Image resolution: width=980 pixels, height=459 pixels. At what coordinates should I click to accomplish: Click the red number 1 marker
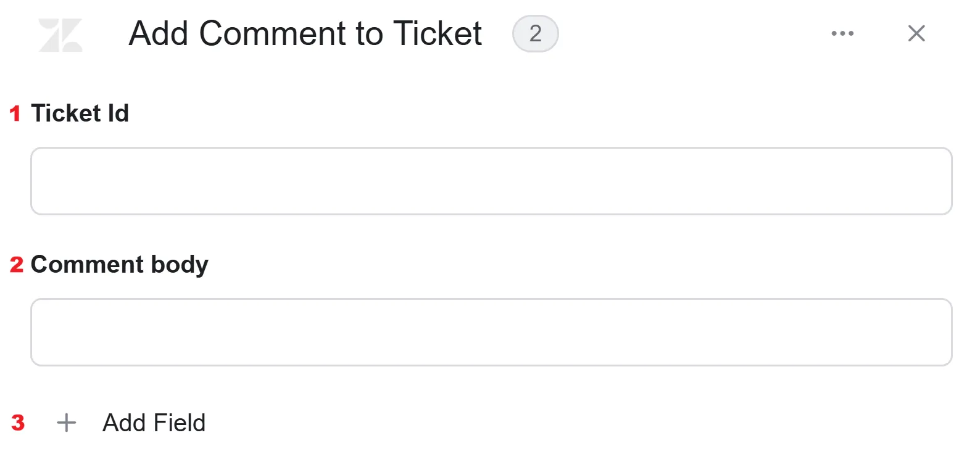[x=15, y=114]
